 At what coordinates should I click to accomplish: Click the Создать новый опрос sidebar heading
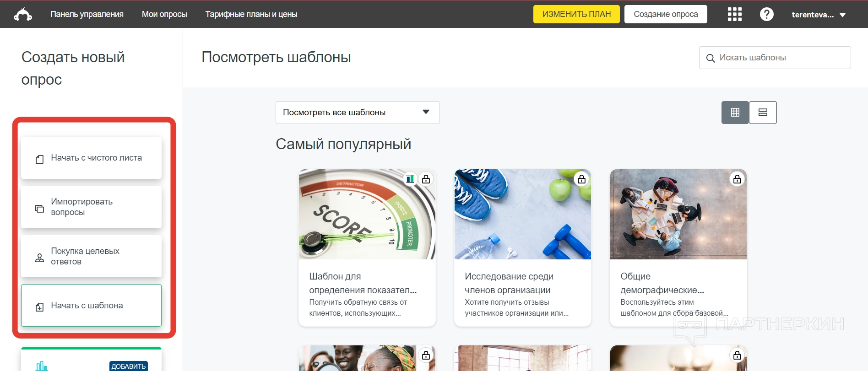(x=73, y=68)
